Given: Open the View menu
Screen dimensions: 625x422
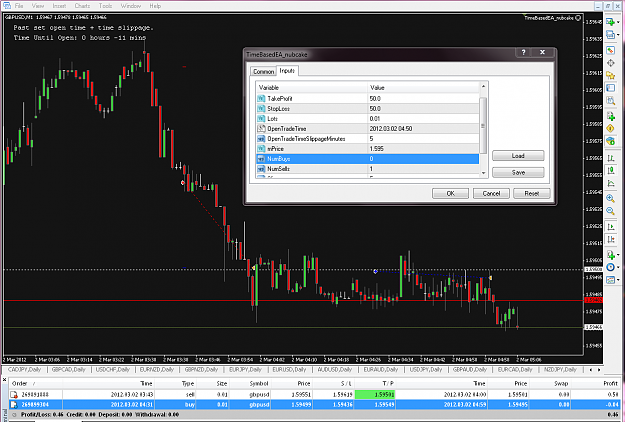Looking at the screenshot, I should click(x=38, y=6).
